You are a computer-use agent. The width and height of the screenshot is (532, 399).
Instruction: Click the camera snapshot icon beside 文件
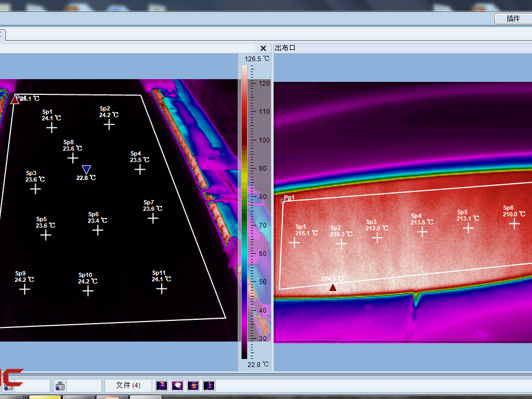(60, 386)
